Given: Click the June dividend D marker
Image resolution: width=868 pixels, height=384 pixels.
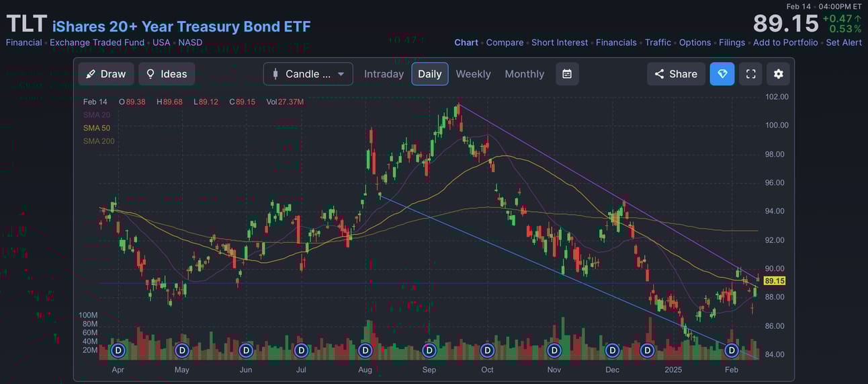Looking at the screenshot, I should [x=246, y=350].
